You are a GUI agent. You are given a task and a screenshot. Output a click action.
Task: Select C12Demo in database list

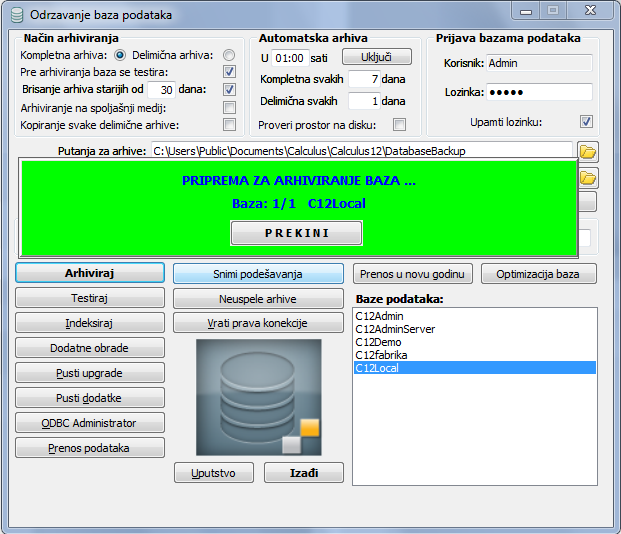pos(378,342)
